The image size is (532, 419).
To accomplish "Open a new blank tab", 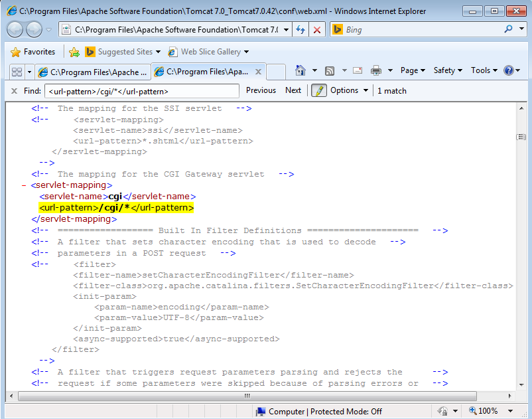I will click(x=275, y=72).
